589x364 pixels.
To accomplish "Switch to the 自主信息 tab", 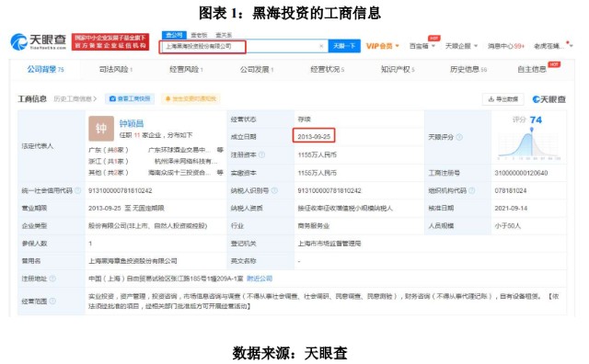I will click(x=532, y=70).
